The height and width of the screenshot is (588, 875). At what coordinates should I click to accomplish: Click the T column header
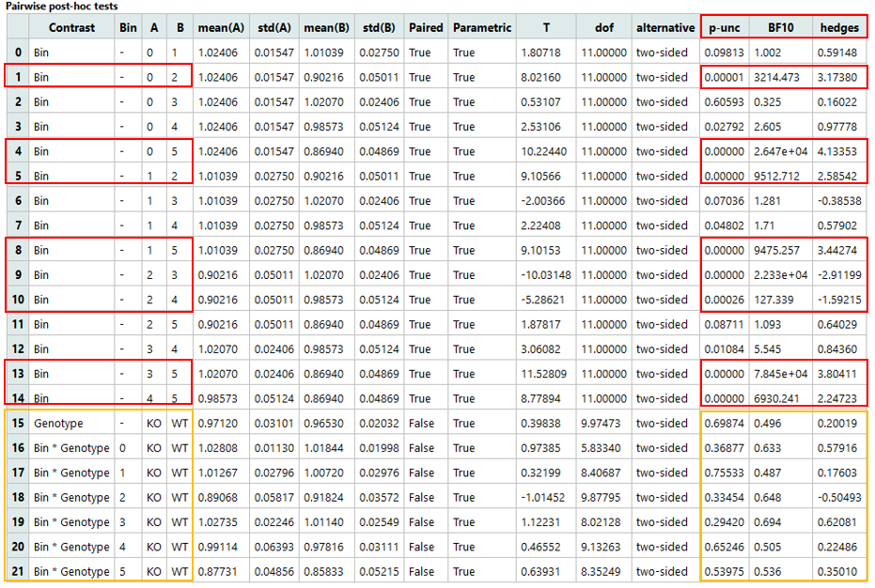[546, 27]
